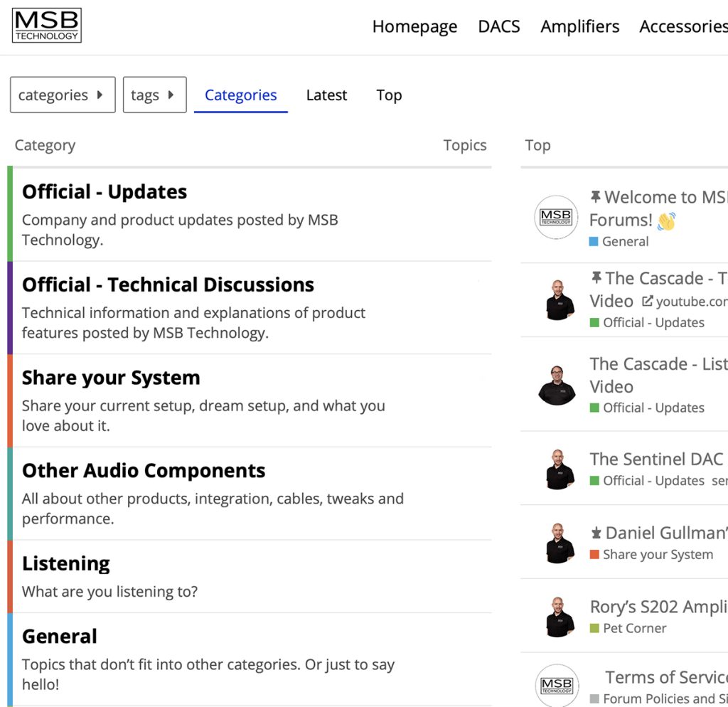The height and width of the screenshot is (707, 728).
Task: Click 'All about other products' description text
Action: 213,509
